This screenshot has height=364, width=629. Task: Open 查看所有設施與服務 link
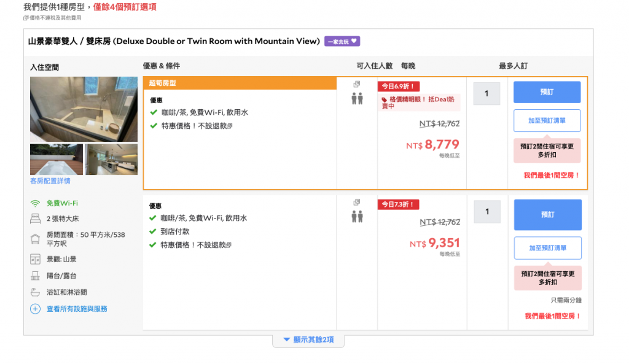point(77,309)
